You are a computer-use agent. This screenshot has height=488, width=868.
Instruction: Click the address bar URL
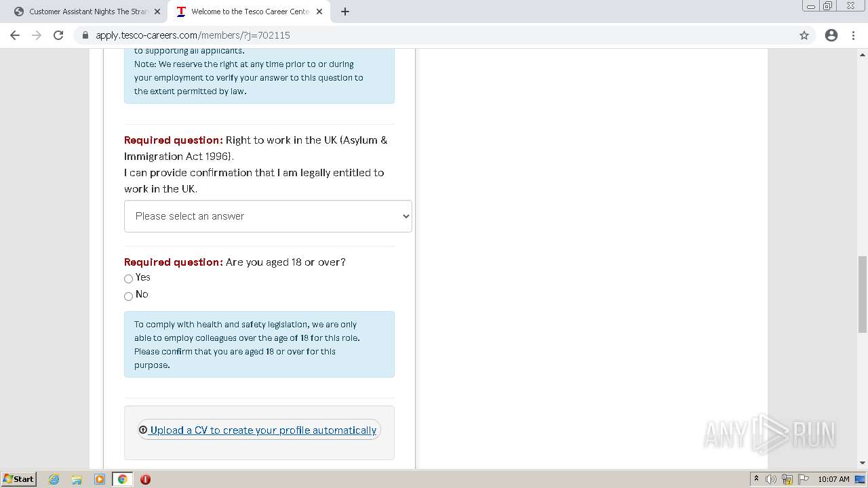click(193, 35)
